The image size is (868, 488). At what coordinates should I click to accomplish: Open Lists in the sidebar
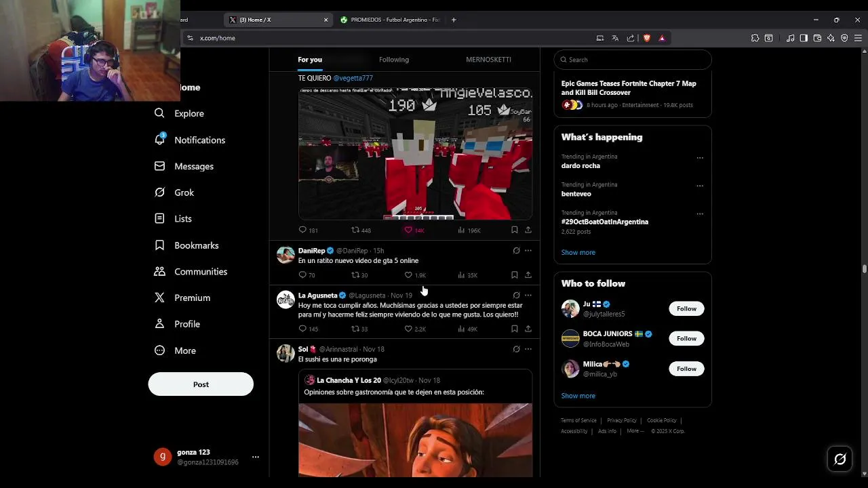coord(173,219)
